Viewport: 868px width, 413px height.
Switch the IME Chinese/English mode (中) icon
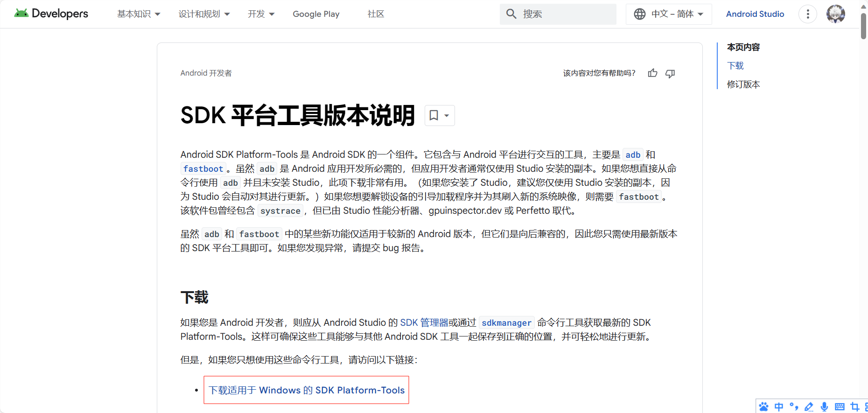[x=779, y=406]
